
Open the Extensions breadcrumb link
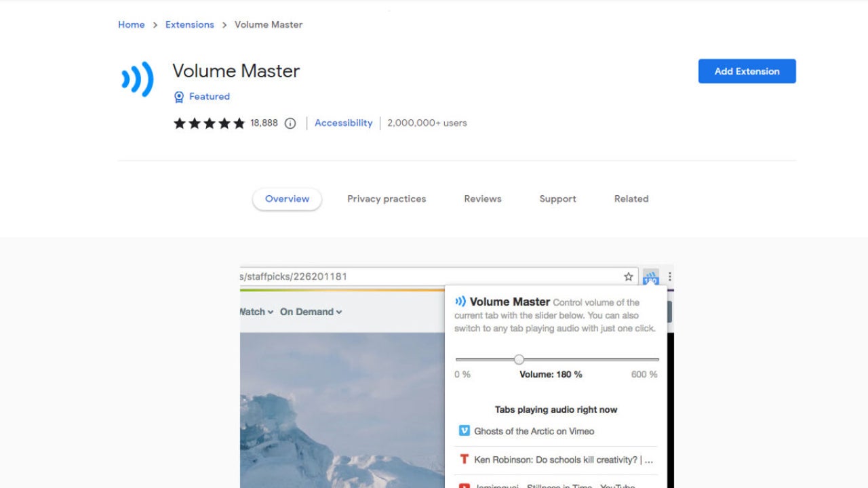coord(190,24)
